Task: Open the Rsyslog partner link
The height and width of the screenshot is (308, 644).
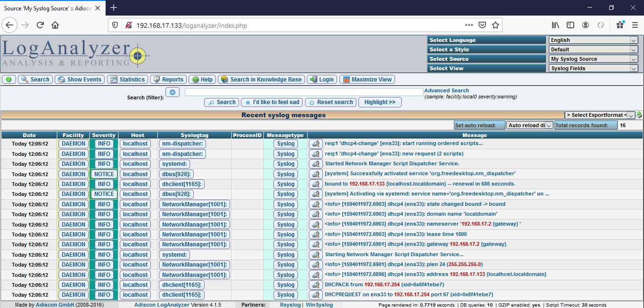Action: (x=290, y=305)
